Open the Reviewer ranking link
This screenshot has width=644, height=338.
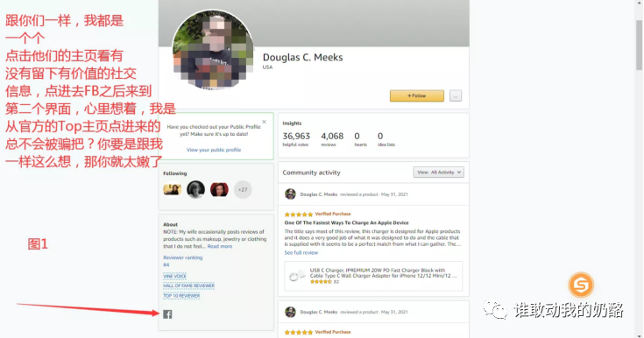click(x=183, y=257)
